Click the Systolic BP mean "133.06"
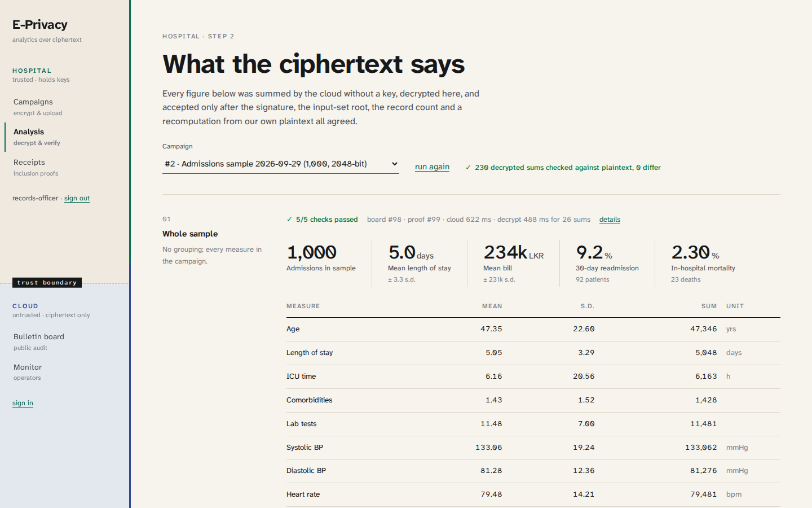Image resolution: width=812 pixels, height=508 pixels. [x=489, y=448]
